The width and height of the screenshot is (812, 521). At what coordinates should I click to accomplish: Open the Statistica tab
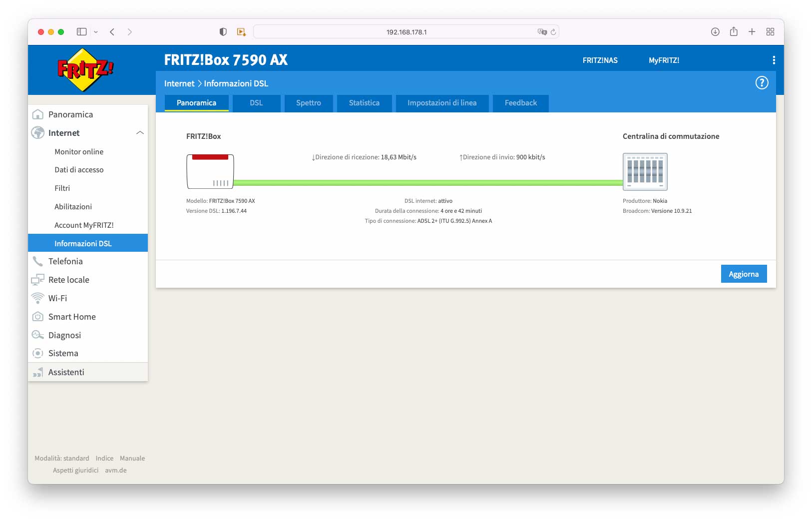click(x=364, y=103)
